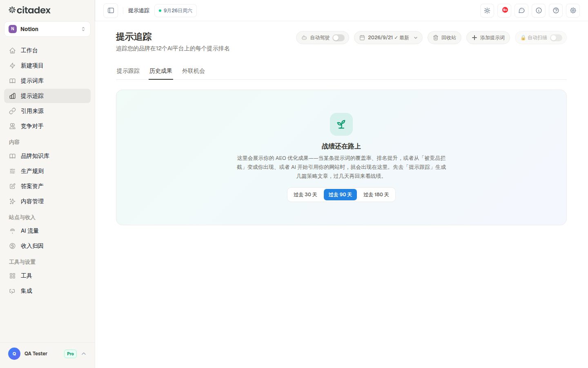Toggle the sidebar panel icon
Viewport: 588px width, 368px height.
point(111,11)
